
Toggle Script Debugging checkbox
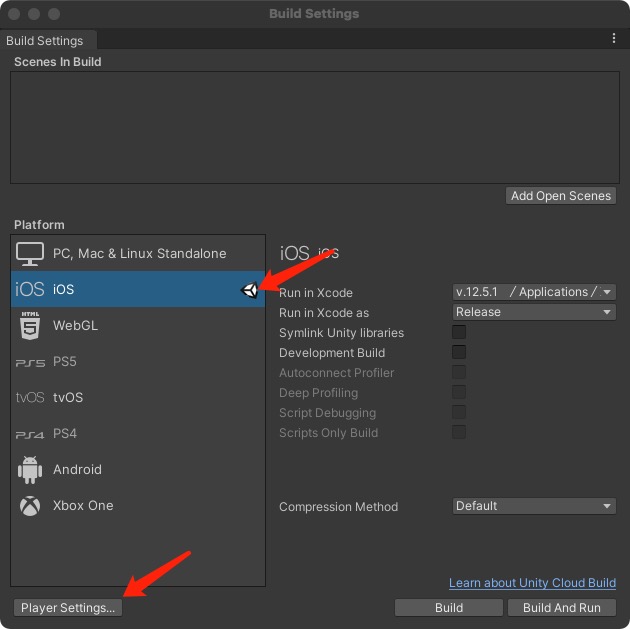459,412
